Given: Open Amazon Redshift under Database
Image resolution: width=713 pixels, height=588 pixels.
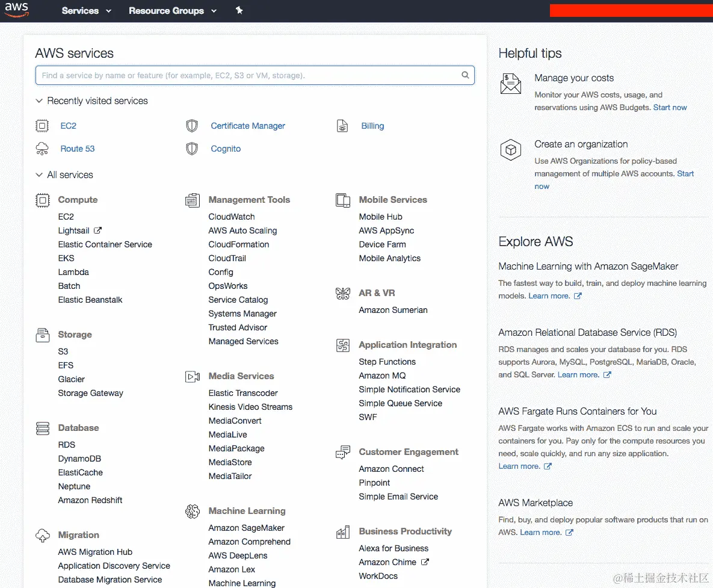Looking at the screenshot, I should pyautogui.click(x=90, y=500).
